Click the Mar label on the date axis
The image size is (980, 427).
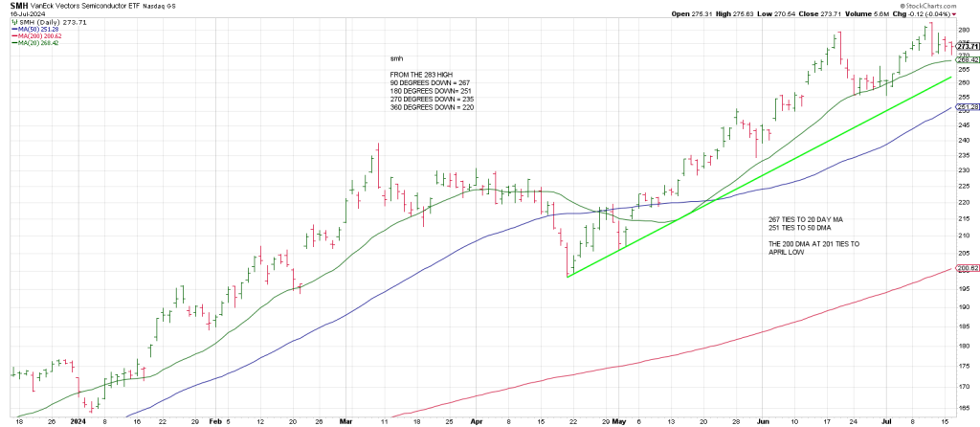point(346,420)
